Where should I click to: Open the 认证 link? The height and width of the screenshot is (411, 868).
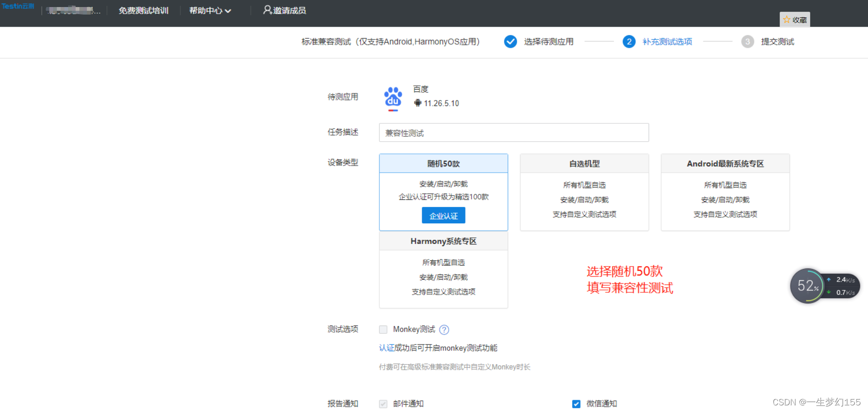[x=387, y=348]
